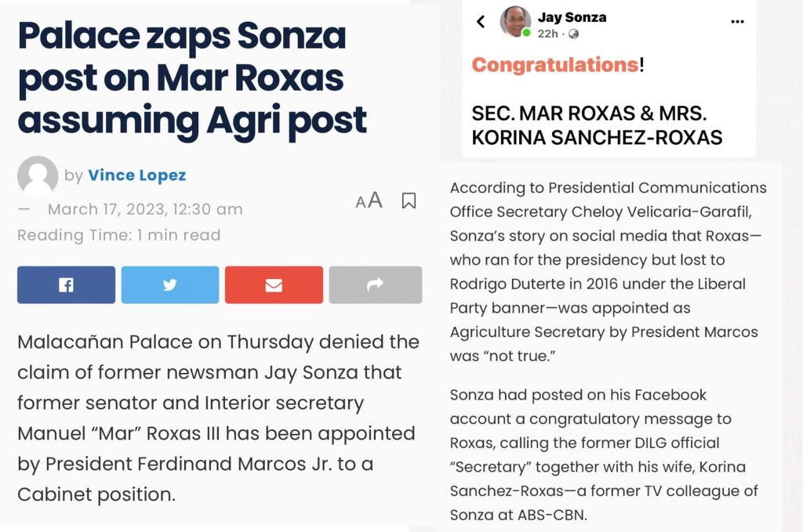This screenshot has width=803, height=532.
Task: Click the globe public-audience icon
Action: coord(574,34)
